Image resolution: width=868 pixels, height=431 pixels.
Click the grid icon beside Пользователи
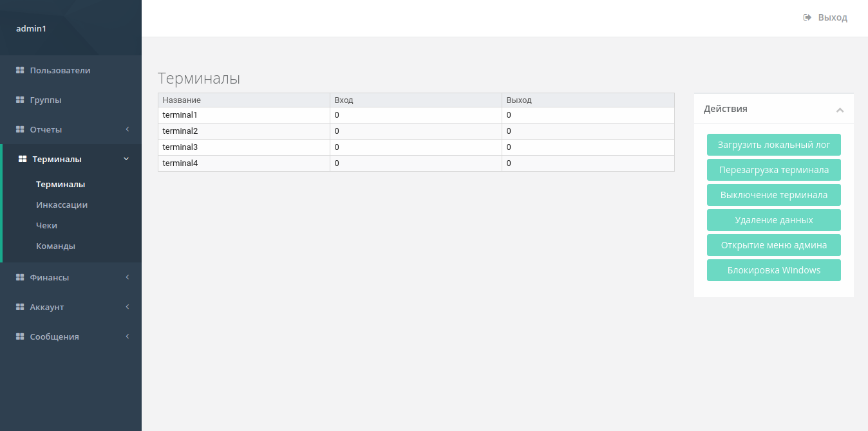tap(20, 70)
